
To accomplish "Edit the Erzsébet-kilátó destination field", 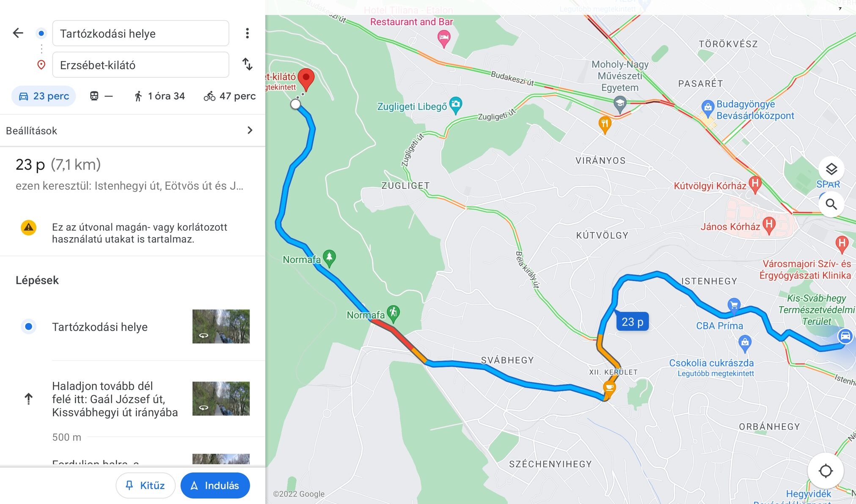I will point(140,65).
